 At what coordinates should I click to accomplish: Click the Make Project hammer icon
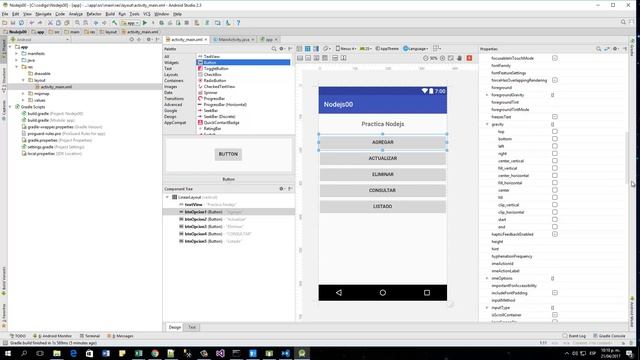[114, 23]
